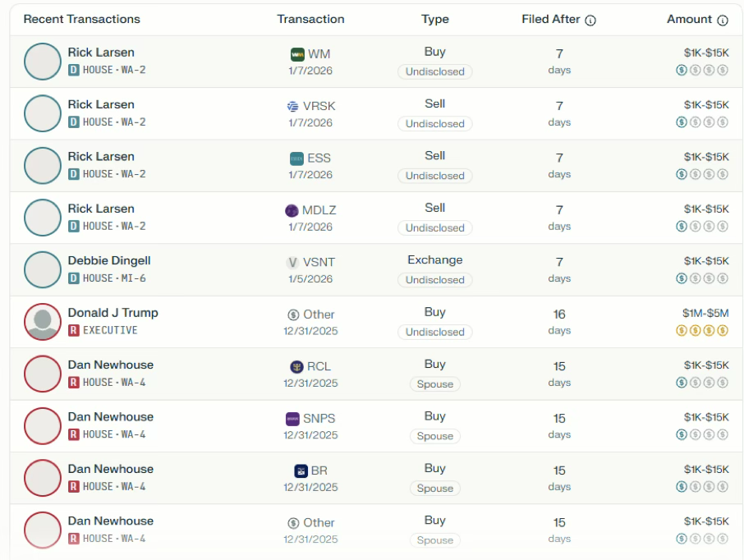The height and width of the screenshot is (560, 744).
Task: Click the Undisclosed tag on Trump's transaction
Action: point(434,332)
